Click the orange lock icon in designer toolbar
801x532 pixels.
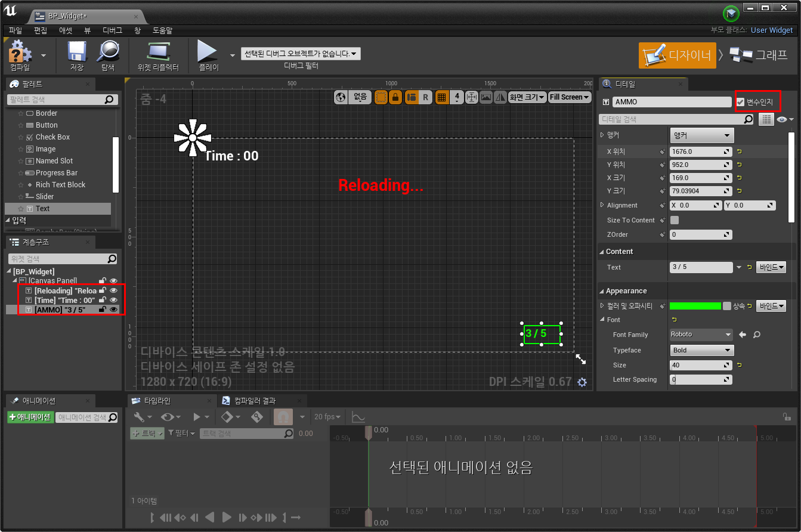point(395,97)
